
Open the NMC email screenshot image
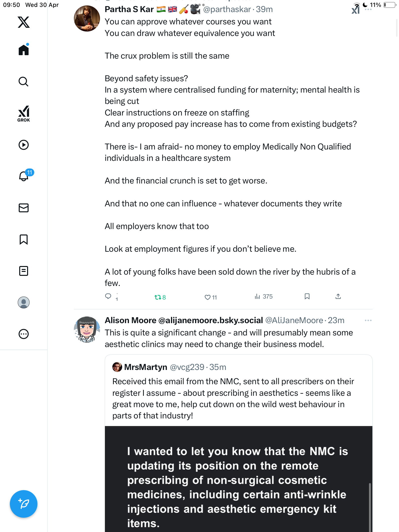238,479
